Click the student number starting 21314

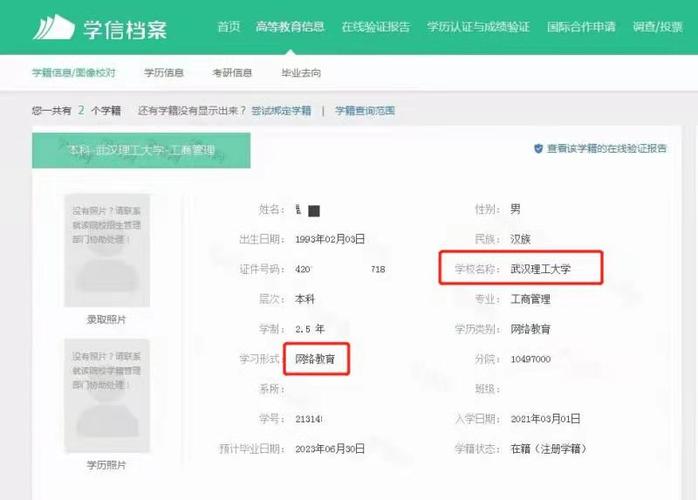click(x=309, y=419)
